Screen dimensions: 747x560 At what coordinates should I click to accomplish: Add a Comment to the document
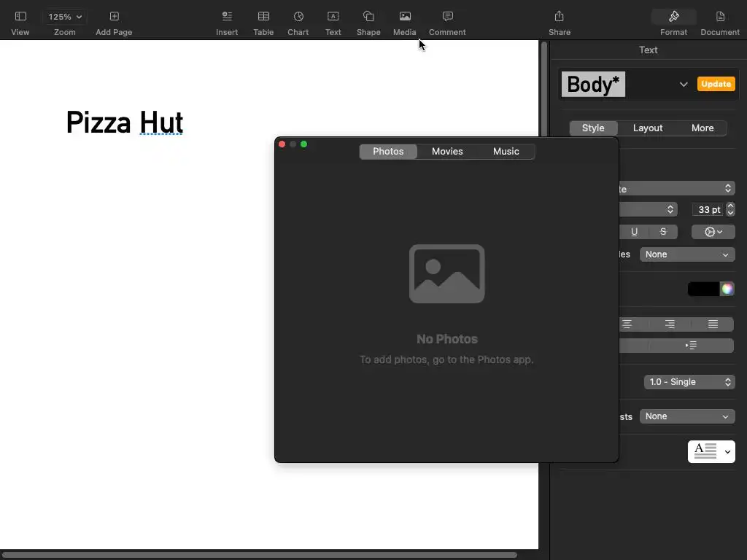447,17
